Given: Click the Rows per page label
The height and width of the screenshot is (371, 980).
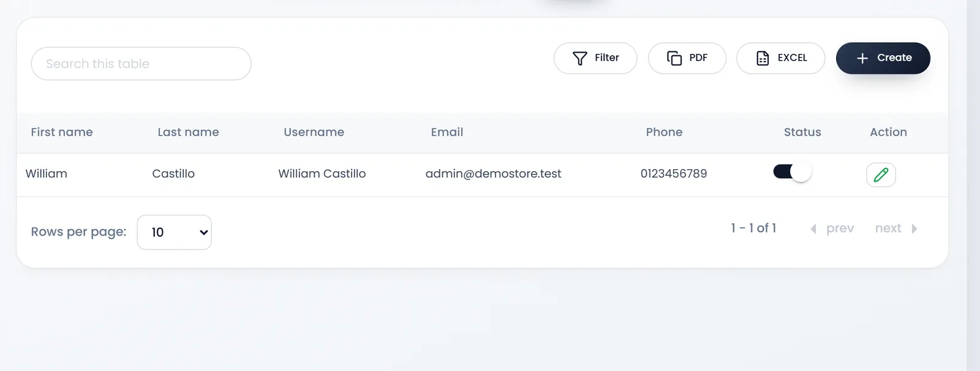Looking at the screenshot, I should 78,232.
